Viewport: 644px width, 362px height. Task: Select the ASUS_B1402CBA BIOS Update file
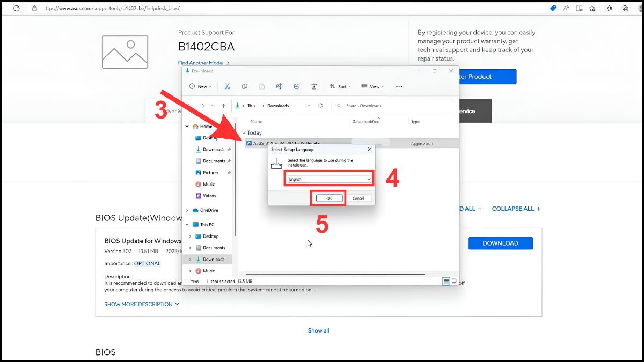(352, 143)
